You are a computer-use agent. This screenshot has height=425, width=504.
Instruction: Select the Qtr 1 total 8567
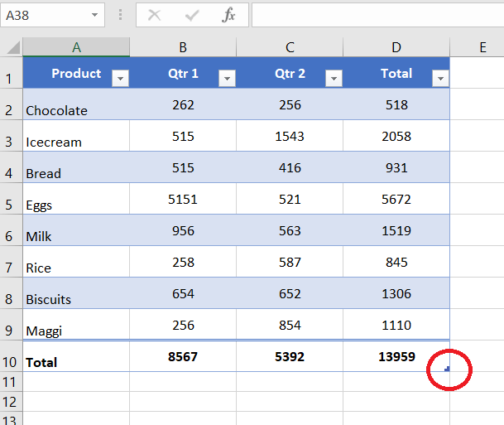point(183,356)
